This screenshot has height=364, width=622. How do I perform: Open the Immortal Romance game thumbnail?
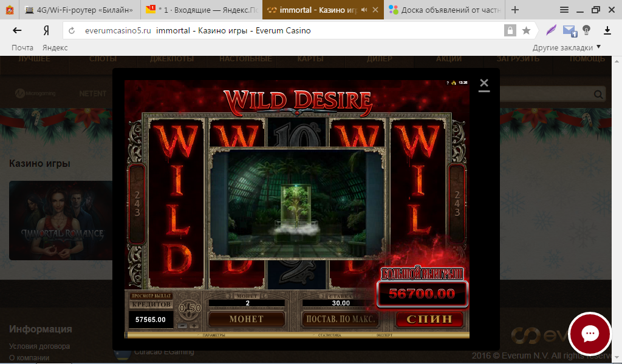coord(61,220)
